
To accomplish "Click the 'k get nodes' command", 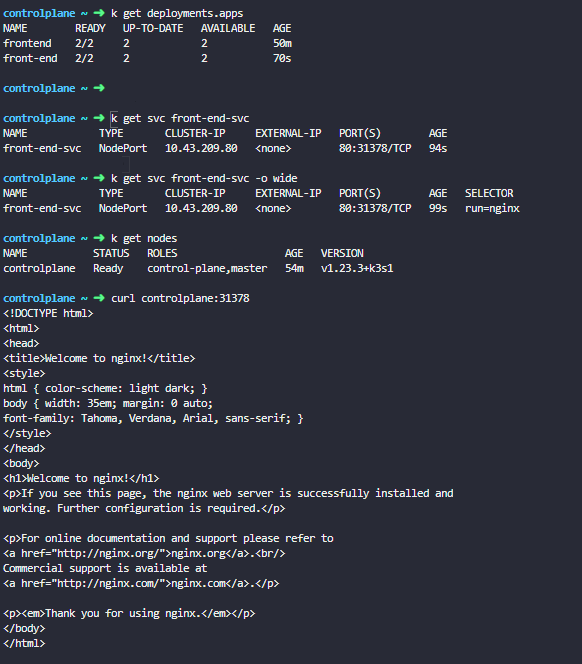I will coord(144,239).
